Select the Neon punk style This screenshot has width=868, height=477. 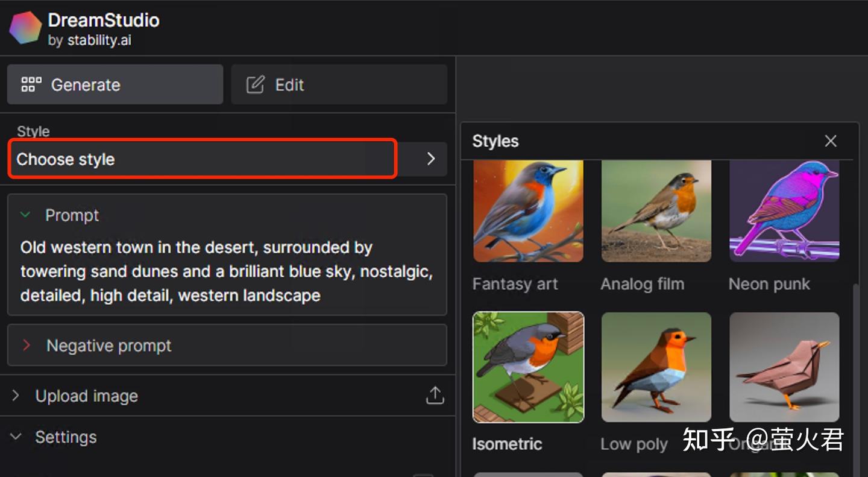(x=784, y=211)
